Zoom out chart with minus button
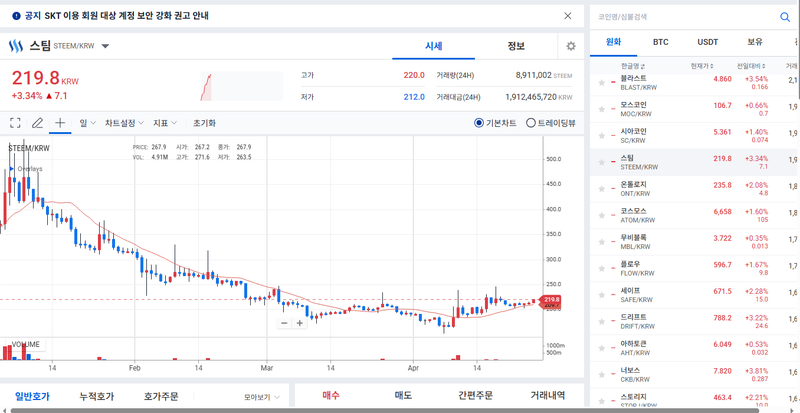This screenshot has width=800, height=413. (284, 323)
